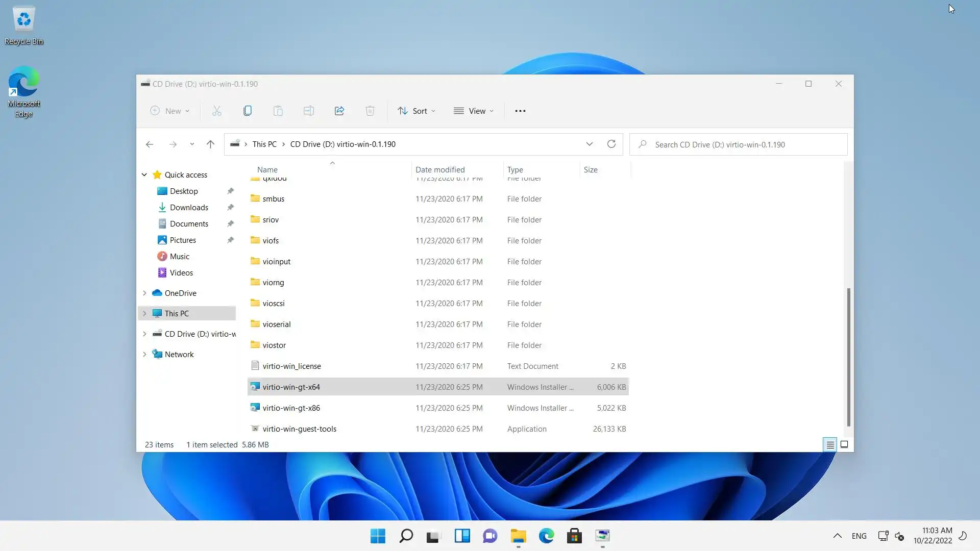Open the New item menu
This screenshot has height=551, width=980.
click(x=170, y=111)
